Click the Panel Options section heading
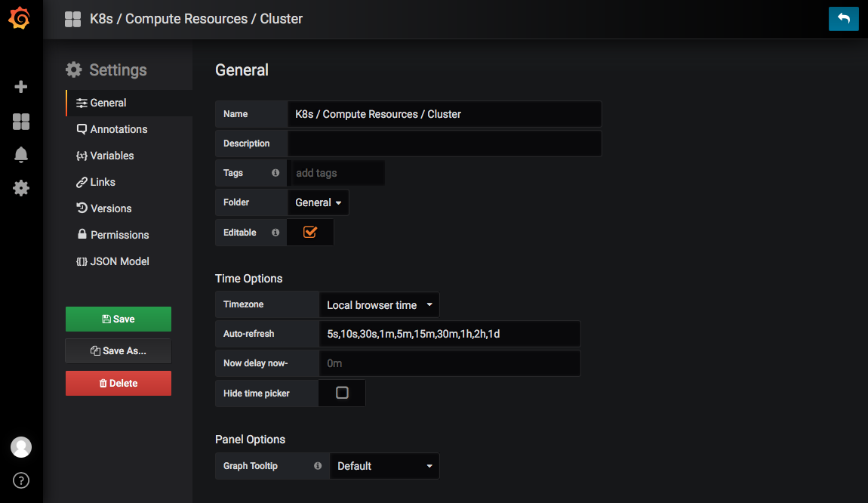This screenshot has width=868, height=503. point(251,440)
